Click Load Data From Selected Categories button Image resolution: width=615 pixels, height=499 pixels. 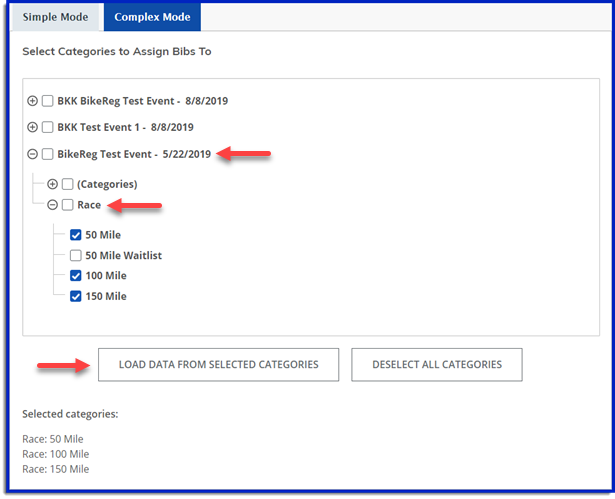coord(218,364)
